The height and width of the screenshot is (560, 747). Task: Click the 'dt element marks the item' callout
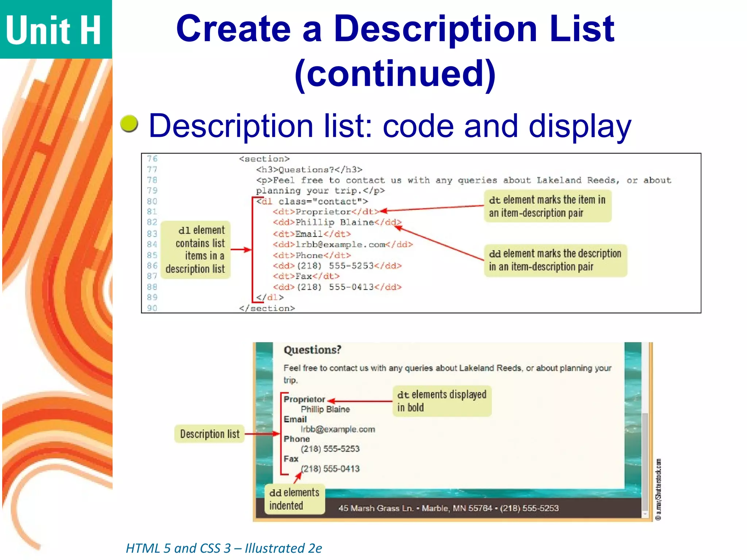547,206
